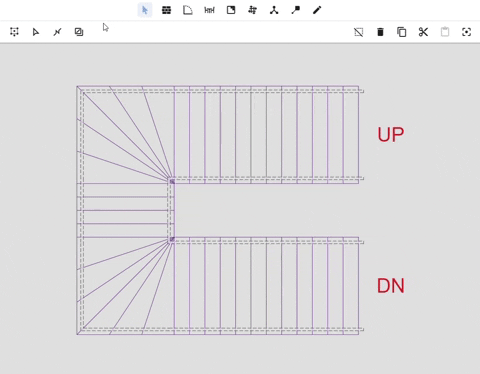The height and width of the screenshot is (374, 480).
Task: Select the square with corner arrow tool
Action: point(231,10)
